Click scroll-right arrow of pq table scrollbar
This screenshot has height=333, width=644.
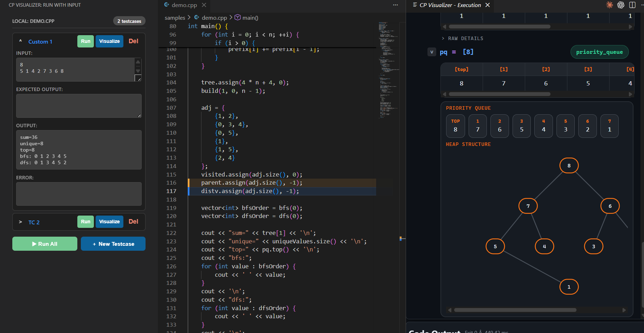[x=630, y=94]
